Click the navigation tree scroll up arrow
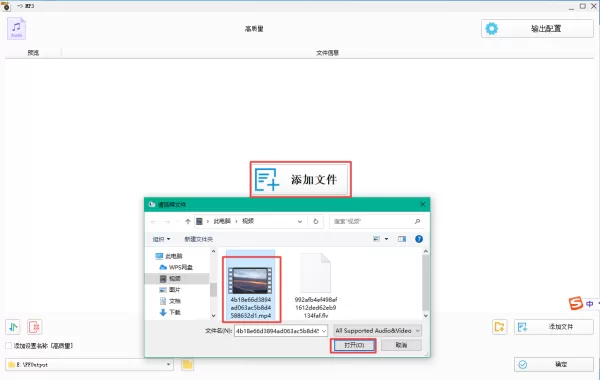Screen dimensions: 600x380 [x=214, y=251]
